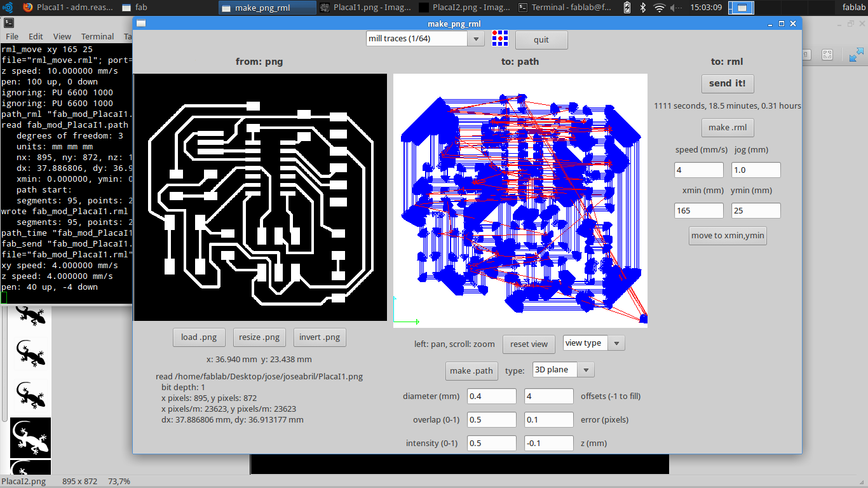Click the resize .png button
The image size is (868, 488).
pos(259,337)
